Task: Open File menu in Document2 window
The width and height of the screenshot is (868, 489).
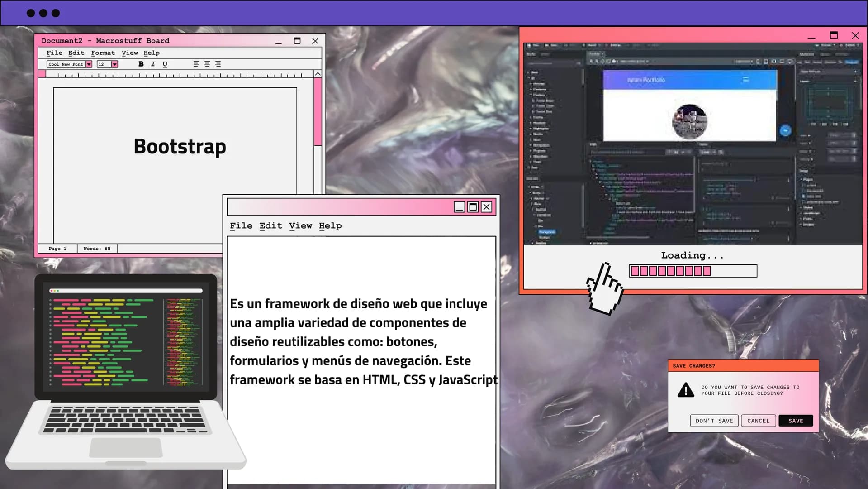Action: [x=54, y=53]
